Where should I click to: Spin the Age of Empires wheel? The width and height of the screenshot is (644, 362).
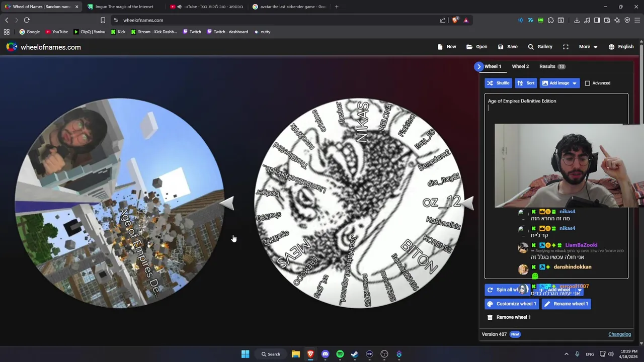click(120, 203)
